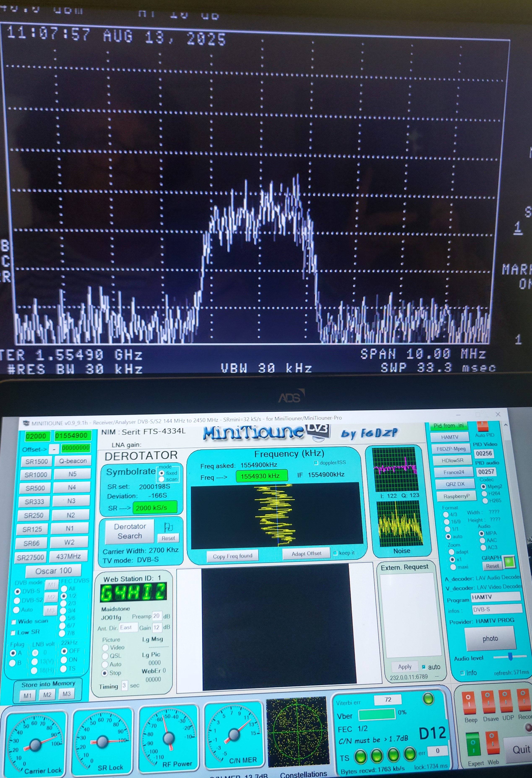Enable keep it checkbox
The height and width of the screenshot is (778, 532).
(335, 553)
